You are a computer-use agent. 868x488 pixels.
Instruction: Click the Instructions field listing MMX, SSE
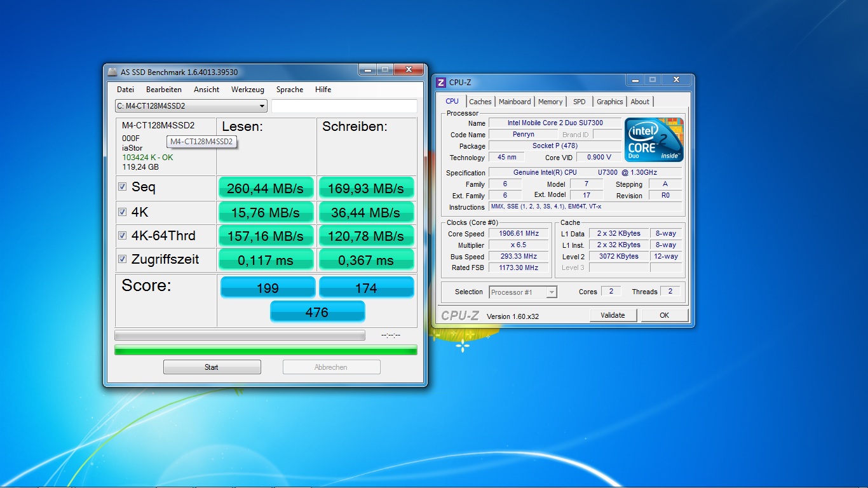[x=585, y=207]
